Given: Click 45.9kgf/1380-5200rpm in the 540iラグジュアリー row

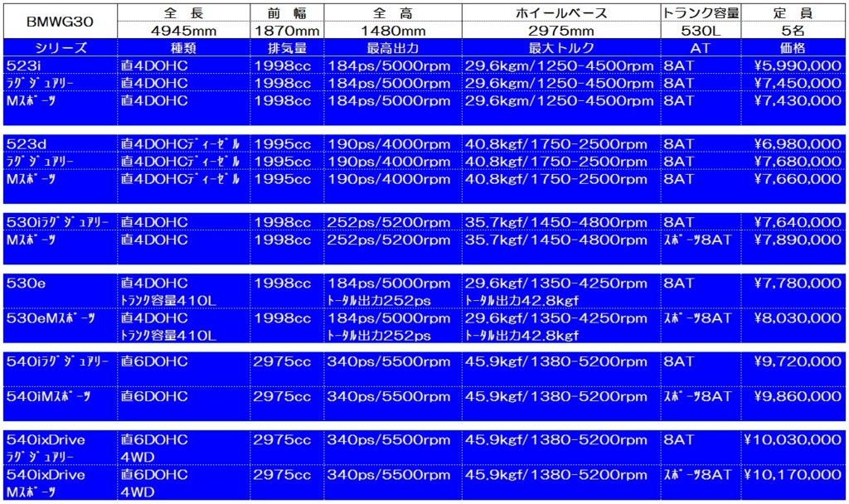Looking at the screenshot, I should point(556,361).
